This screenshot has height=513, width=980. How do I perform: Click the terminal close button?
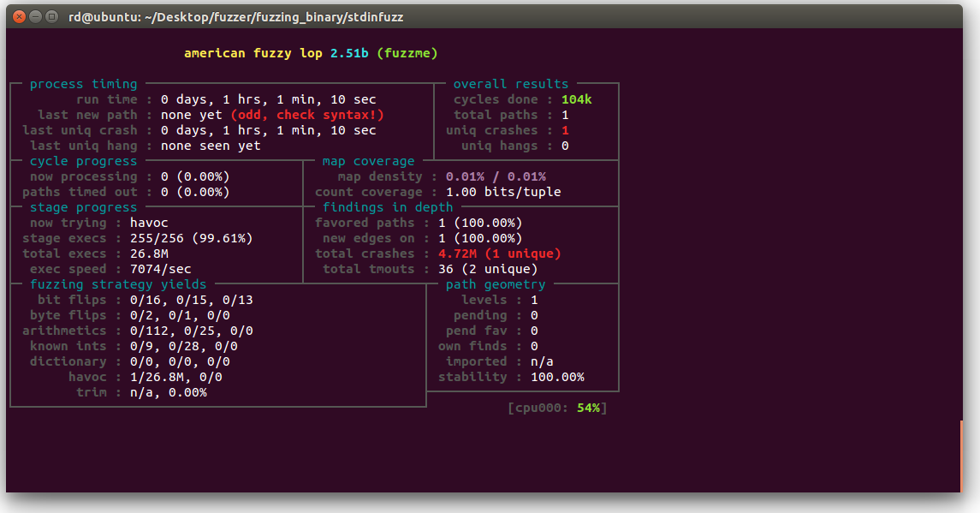pos(20,17)
